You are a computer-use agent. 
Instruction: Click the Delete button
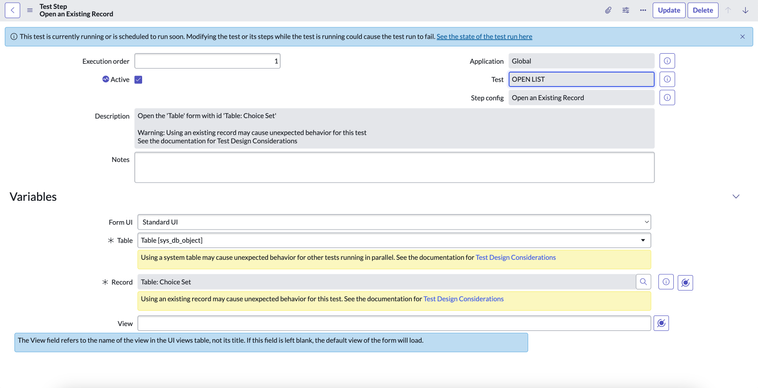702,10
